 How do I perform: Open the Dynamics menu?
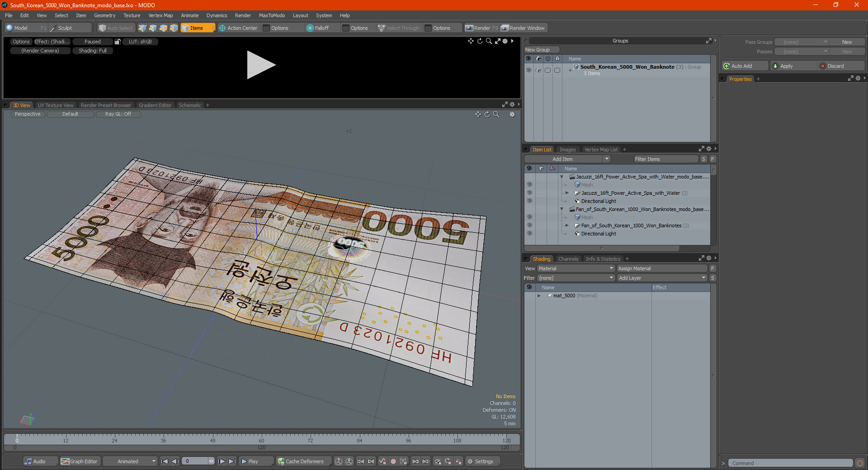click(x=217, y=15)
